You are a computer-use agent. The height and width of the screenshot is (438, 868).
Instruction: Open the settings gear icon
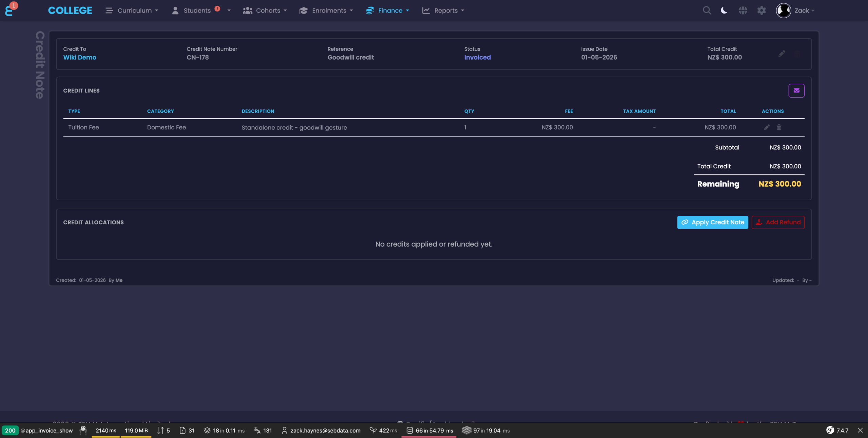762,11
